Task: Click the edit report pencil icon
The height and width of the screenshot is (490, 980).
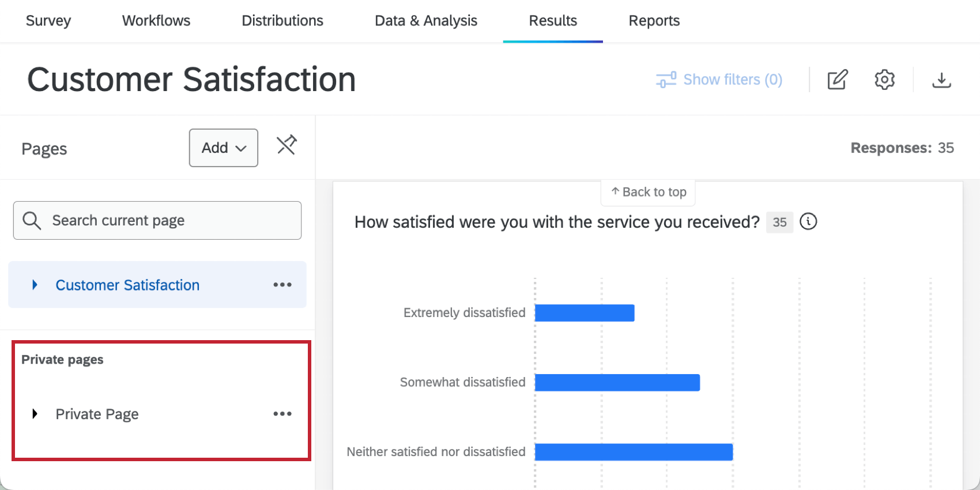Action: click(838, 80)
